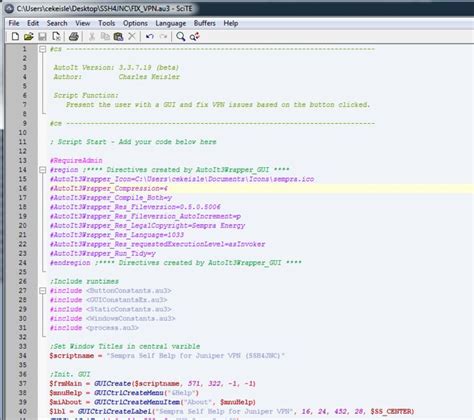Print the script using the printer icon
The height and width of the screenshot is (420, 474).
73,36
